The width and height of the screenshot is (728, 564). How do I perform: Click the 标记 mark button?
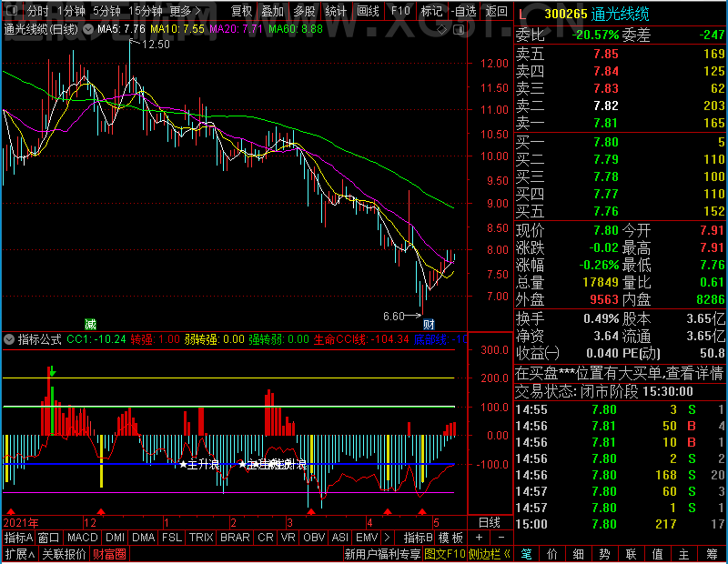point(431,11)
